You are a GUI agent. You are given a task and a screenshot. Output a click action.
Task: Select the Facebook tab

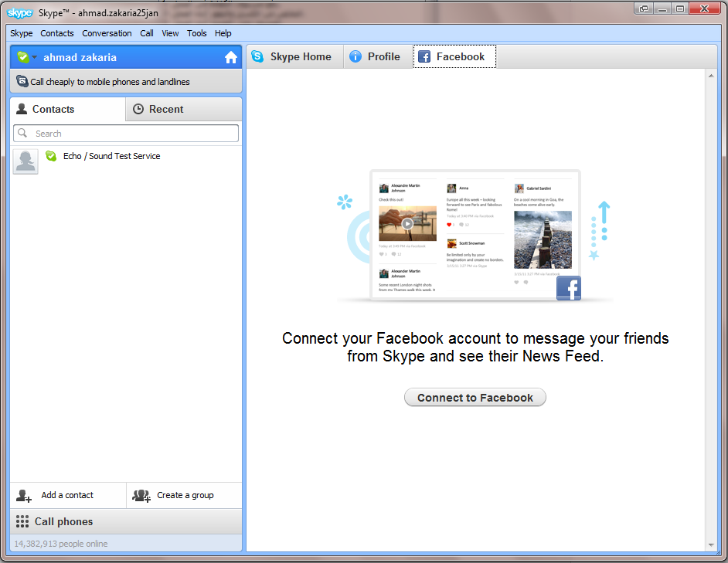pyautogui.click(x=454, y=56)
